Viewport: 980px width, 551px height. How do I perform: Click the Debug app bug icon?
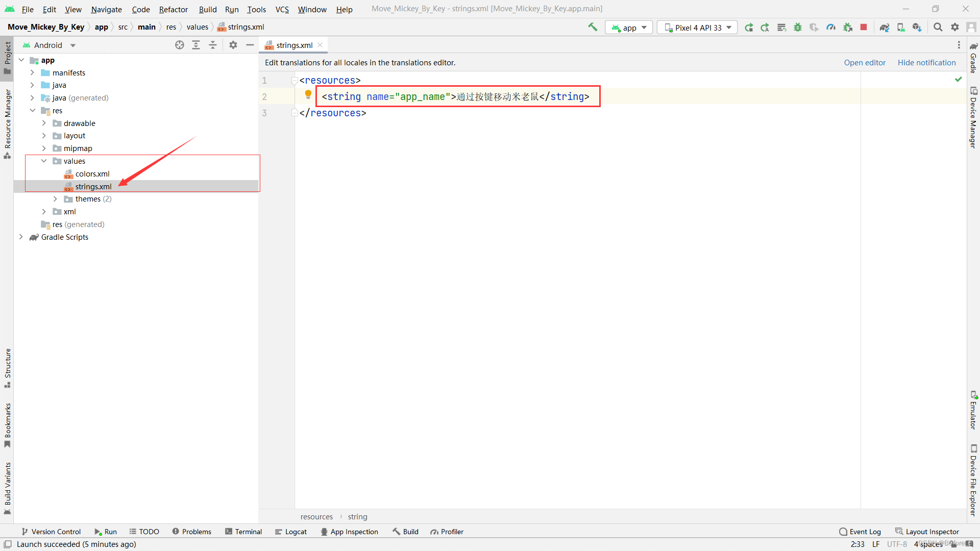798,28
